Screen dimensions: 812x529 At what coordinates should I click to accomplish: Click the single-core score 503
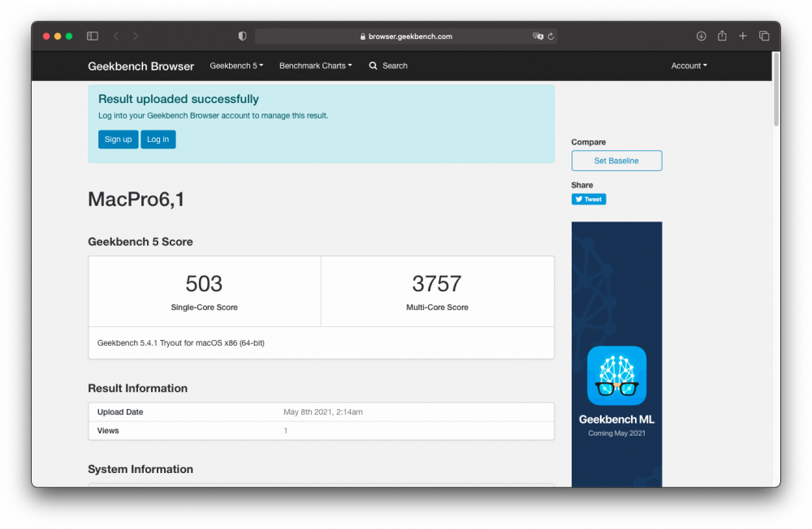pos(204,284)
